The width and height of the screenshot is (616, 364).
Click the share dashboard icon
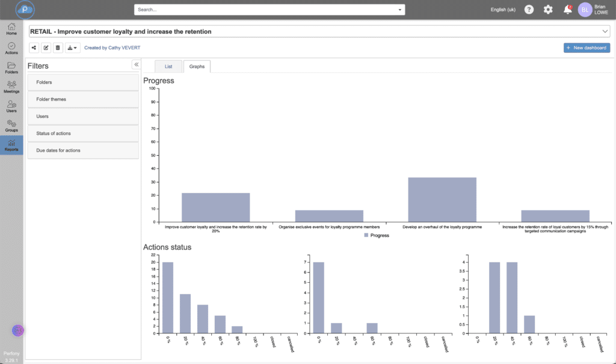click(34, 48)
